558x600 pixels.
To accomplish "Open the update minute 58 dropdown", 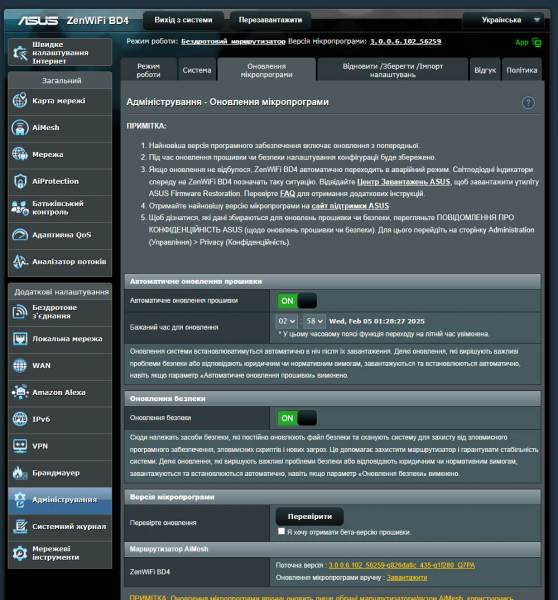I will (314, 321).
